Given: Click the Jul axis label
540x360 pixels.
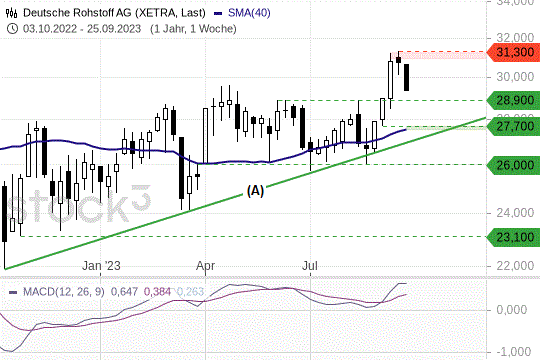Looking at the screenshot, I should (x=310, y=266).
